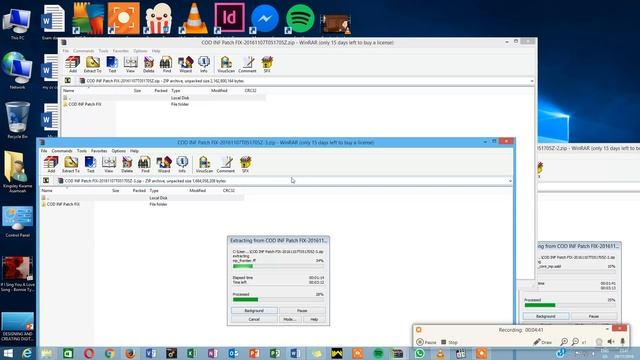The width and height of the screenshot is (640, 360).
Task: Click Test icon in back WinRAR window
Action: pos(112,64)
